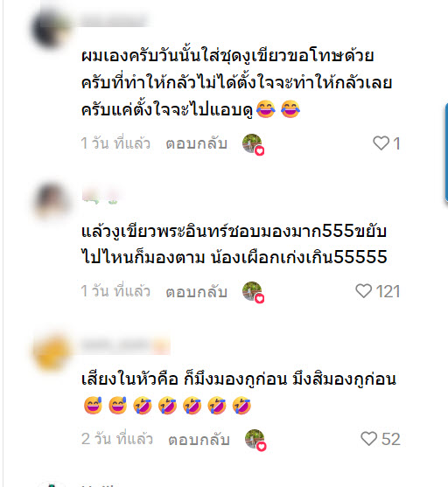Open first commenter's blurred profile avatar
The height and width of the screenshot is (487, 448).
[51, 29]
